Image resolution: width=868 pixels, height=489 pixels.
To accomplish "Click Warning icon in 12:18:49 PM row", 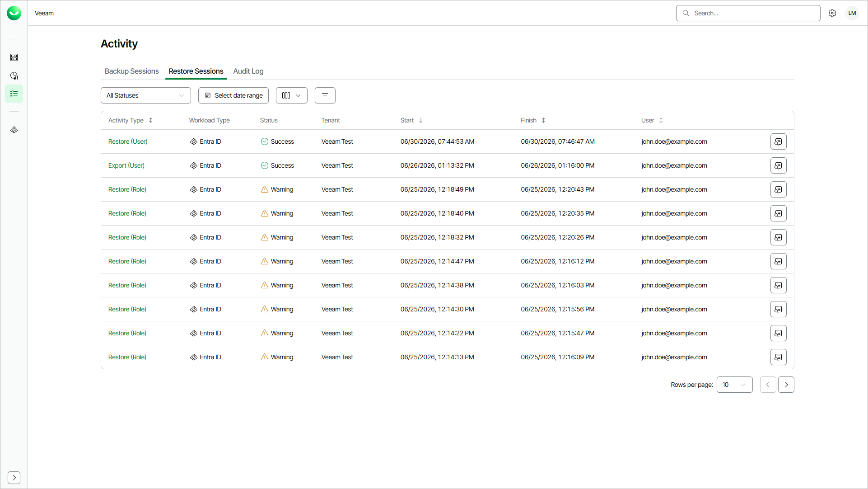I will [265, 189].
